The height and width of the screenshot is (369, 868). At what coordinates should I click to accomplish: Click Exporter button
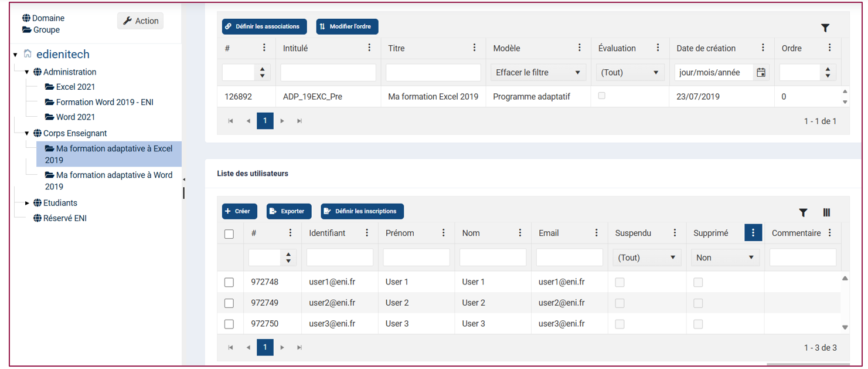coord(289,211)
